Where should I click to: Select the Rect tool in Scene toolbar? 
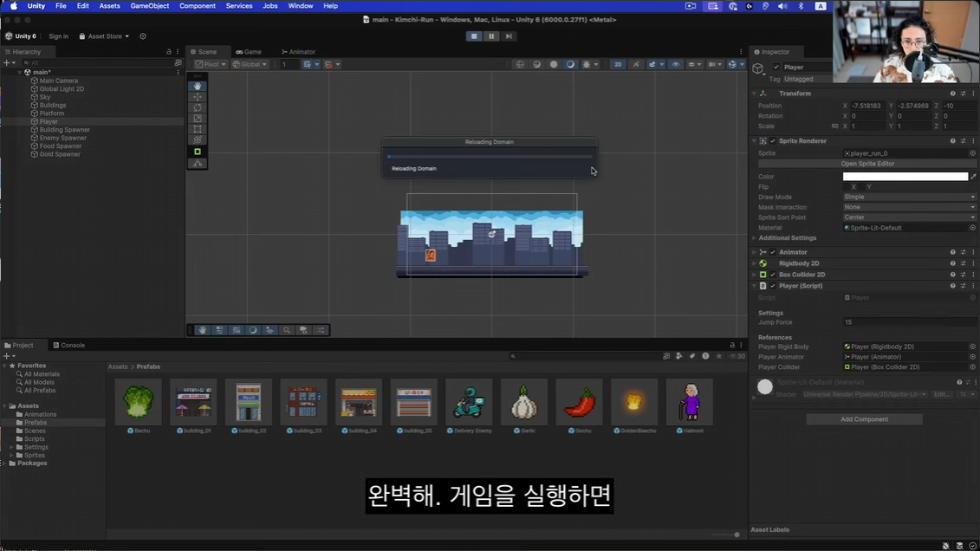(x=198, y=129)
